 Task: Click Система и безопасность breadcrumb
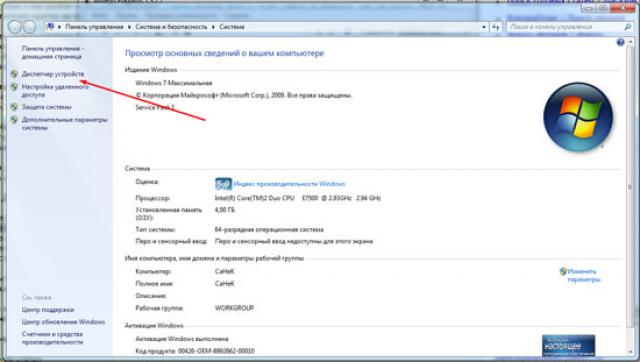click(x=171, y=27)
